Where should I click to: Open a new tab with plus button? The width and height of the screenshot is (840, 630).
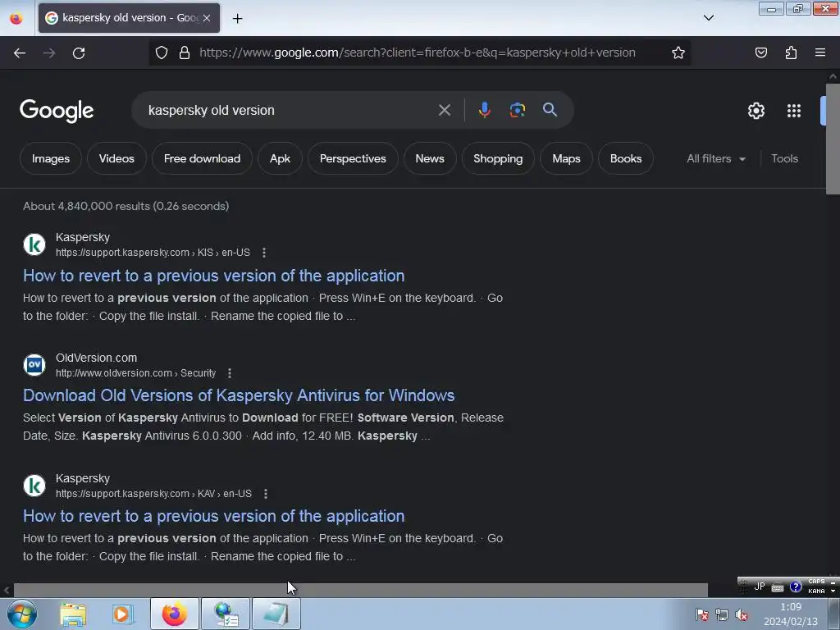[x=237, y=18]
